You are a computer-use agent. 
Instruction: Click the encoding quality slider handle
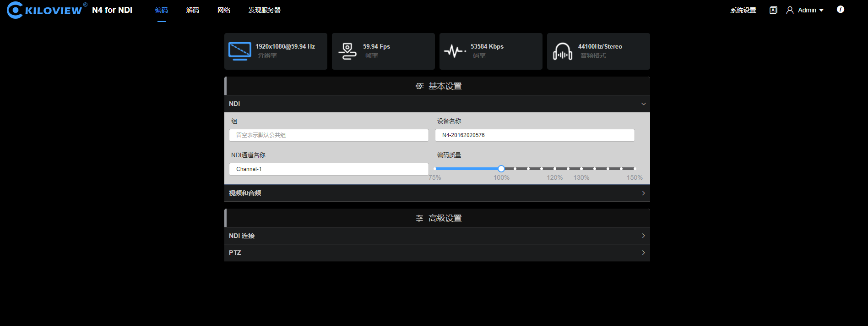click(x=501, y=169)
